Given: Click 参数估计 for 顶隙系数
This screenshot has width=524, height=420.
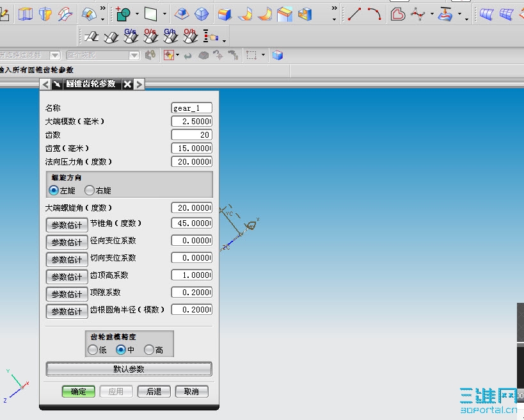Looking at the screenshot, I should point(67,295).
